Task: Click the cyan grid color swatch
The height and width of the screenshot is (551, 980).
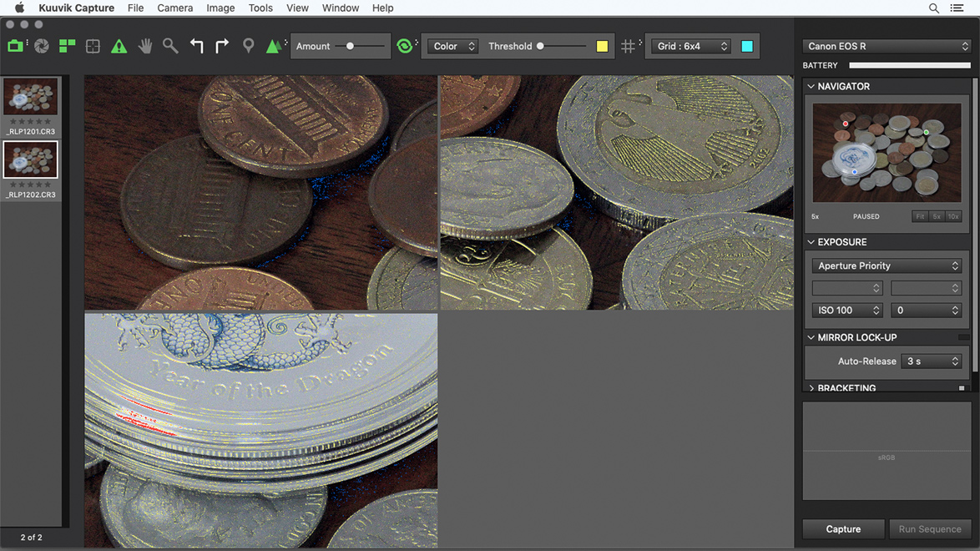Action: (x=747, y=46)
